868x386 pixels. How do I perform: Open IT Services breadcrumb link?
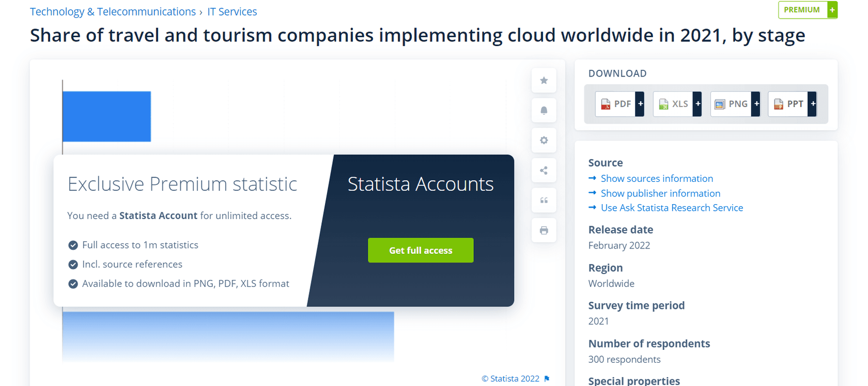click(x=232, y=11)
